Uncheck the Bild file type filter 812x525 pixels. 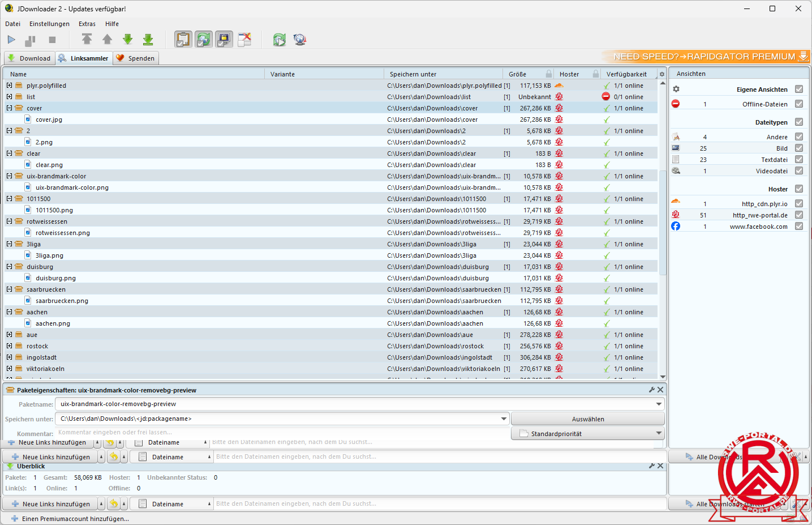(799, 148)
